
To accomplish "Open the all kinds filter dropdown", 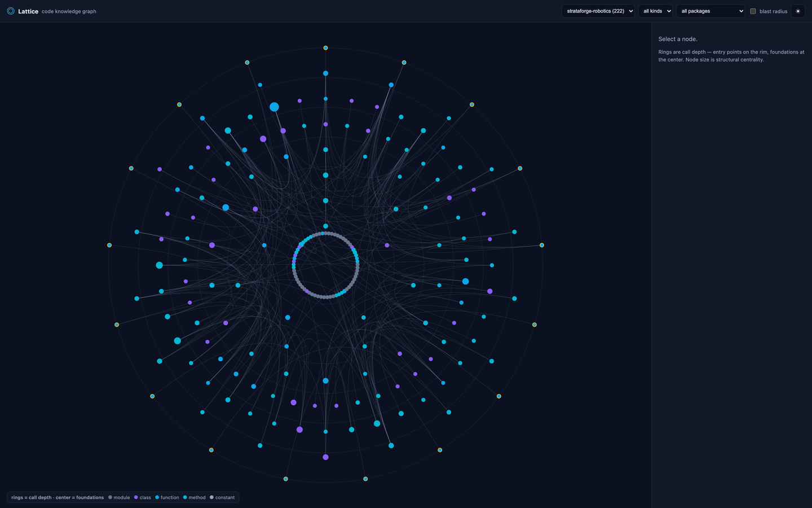I will [656, 11].
